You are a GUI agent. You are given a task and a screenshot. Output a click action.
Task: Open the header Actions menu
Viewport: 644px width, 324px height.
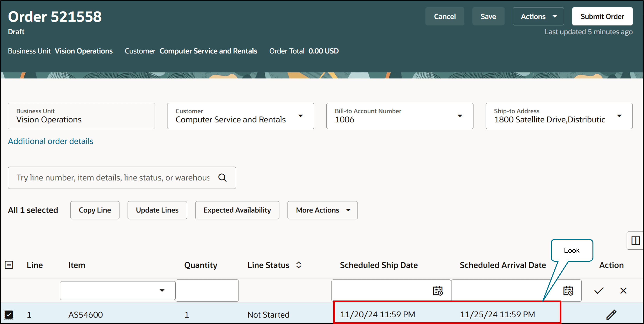point(538,17)
